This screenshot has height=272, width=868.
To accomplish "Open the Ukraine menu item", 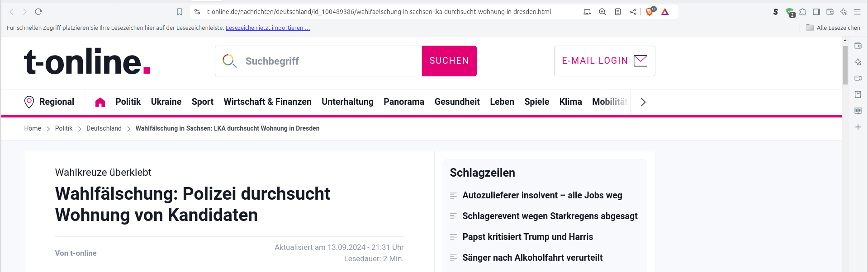I will [x=166, y=102].
